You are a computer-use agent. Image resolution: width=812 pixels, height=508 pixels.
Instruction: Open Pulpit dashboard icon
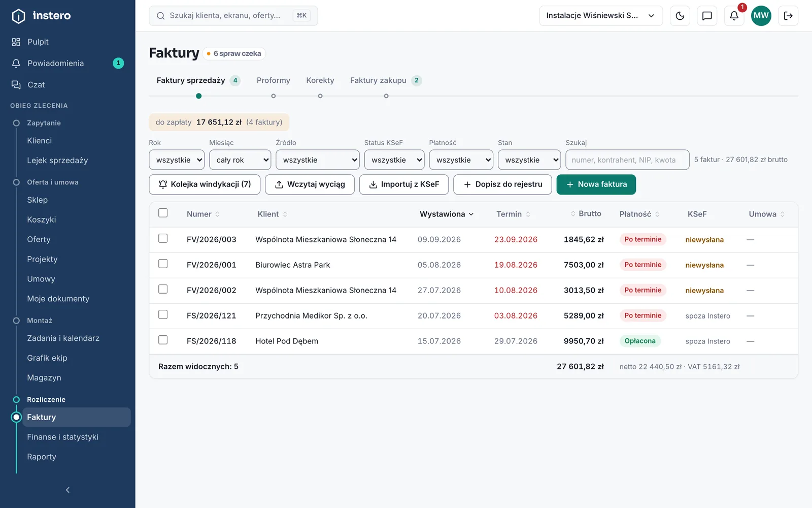16,42
